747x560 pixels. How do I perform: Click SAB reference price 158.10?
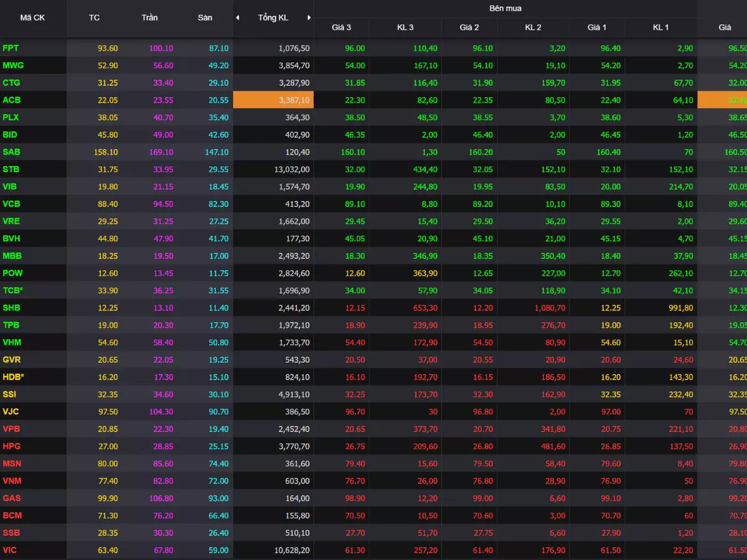tap(105, 152)
